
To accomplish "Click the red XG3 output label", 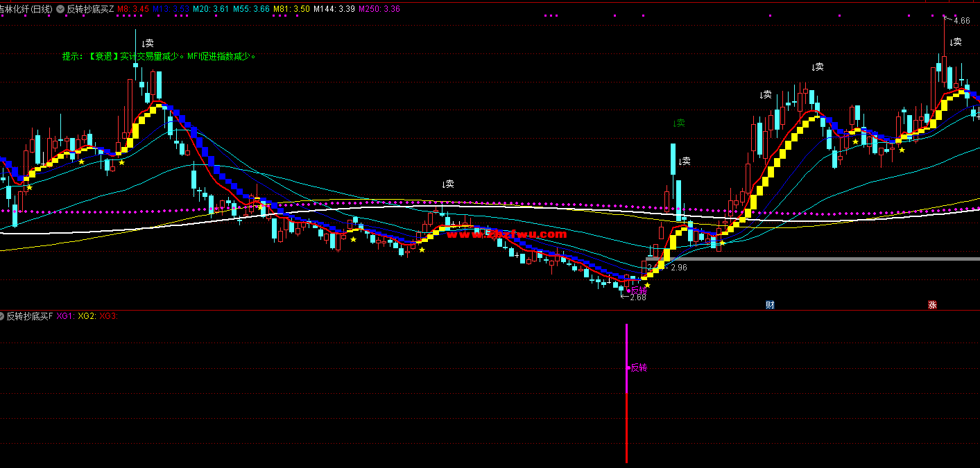I will coord(108,316).
